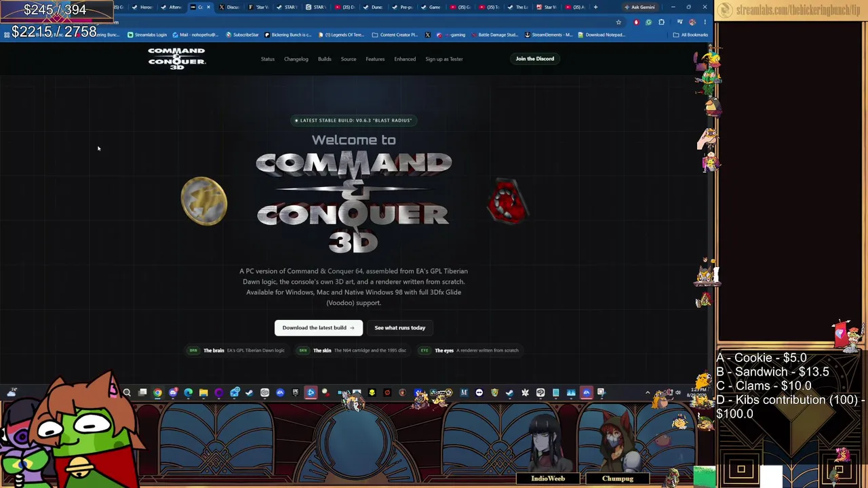868x488 pixels.
Task: Click 'The skin' feature label
Action: [x=322, y=350]
